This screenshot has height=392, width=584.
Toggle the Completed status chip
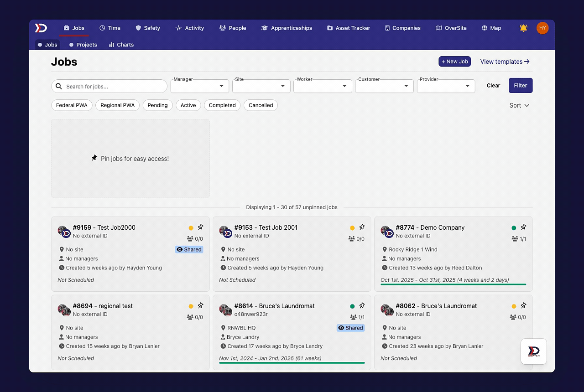pyautogui.click(x=222, y=105)
